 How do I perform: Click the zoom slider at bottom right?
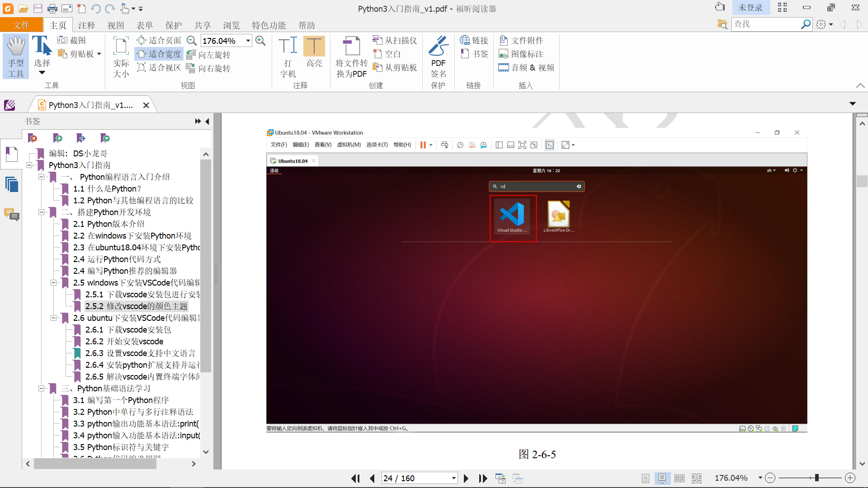[x=816, y=478]
